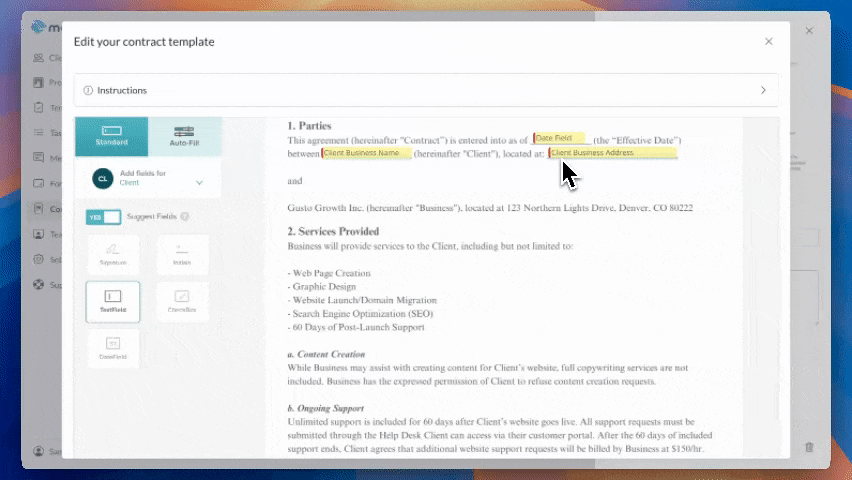This screenshot has height=480, width=852.
Task: Select the Initials field tool
Action: 182,254
